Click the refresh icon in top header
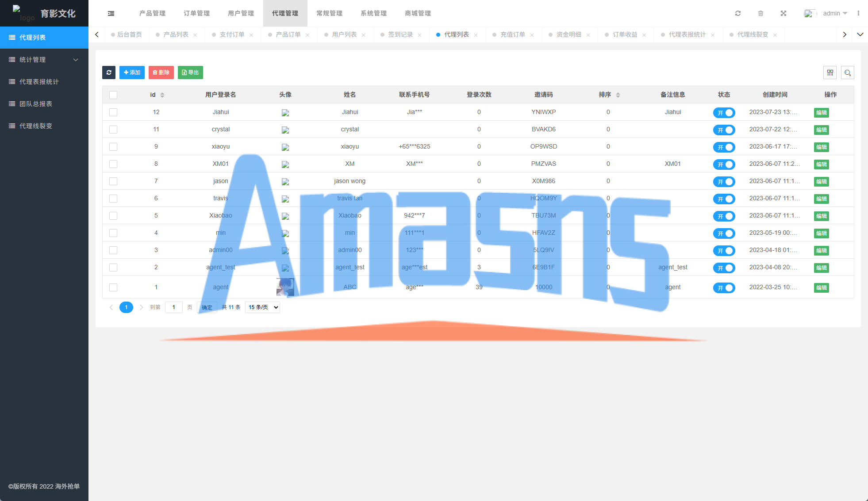The height and width of the screenshot is (501, 868). click(738, 13)
